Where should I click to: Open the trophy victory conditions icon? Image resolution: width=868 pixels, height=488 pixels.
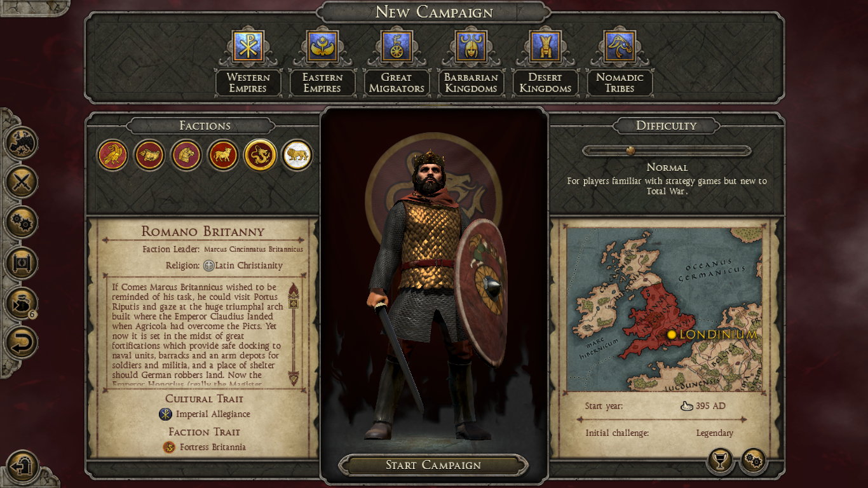[720, 461]
